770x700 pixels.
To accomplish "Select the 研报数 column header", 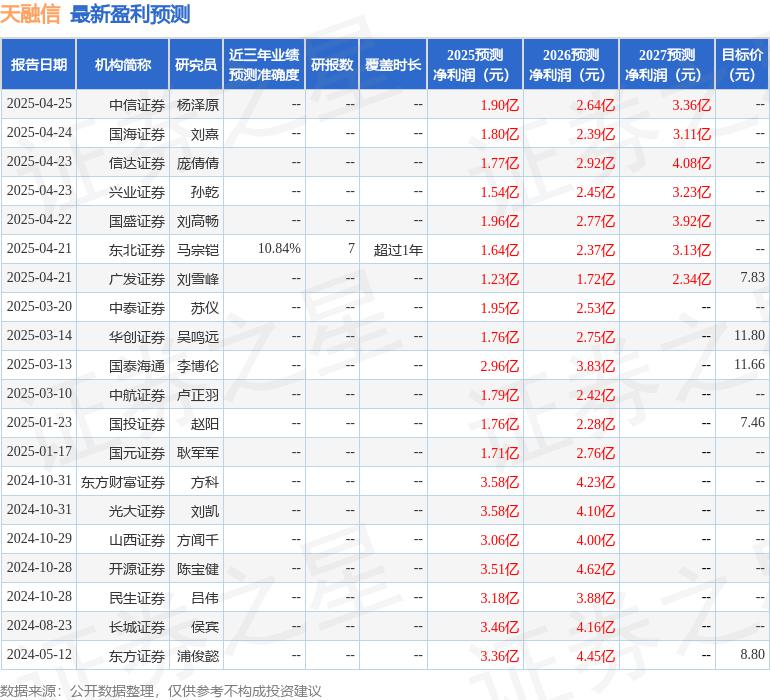I will point(332,64).
